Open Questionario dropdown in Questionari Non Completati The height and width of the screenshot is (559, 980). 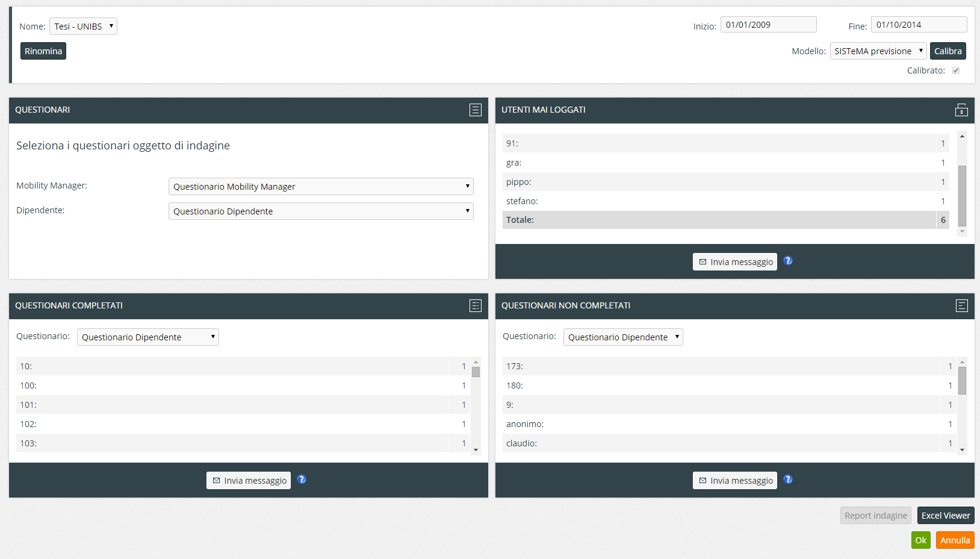623,337
